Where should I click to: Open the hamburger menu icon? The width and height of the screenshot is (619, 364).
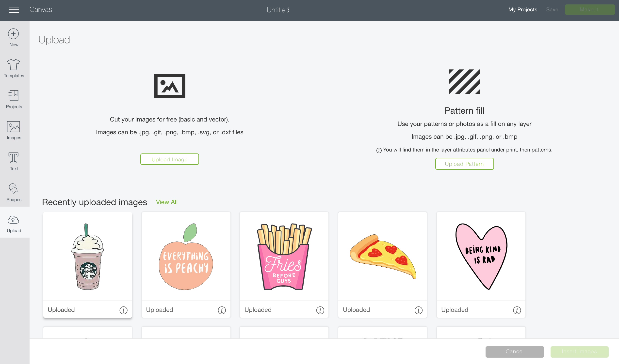pos(14,10)
